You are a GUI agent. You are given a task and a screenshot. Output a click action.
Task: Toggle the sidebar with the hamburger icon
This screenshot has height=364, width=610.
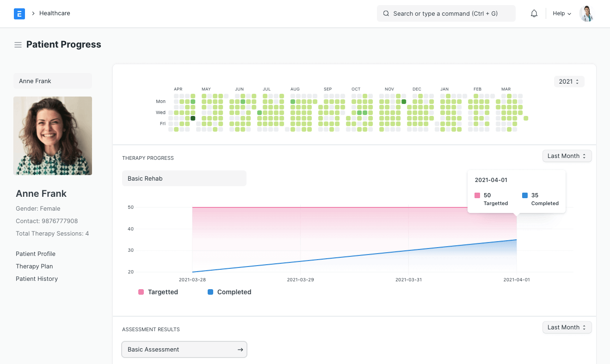tap(18, 45)
